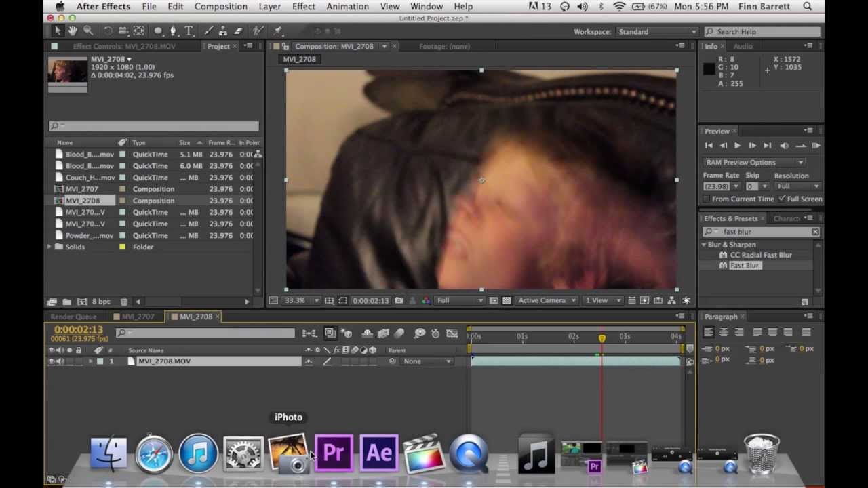Viewport: 868px width, 488px height.
Task: Open RAM Preview Options dropdown
Action: pos(754,163)
